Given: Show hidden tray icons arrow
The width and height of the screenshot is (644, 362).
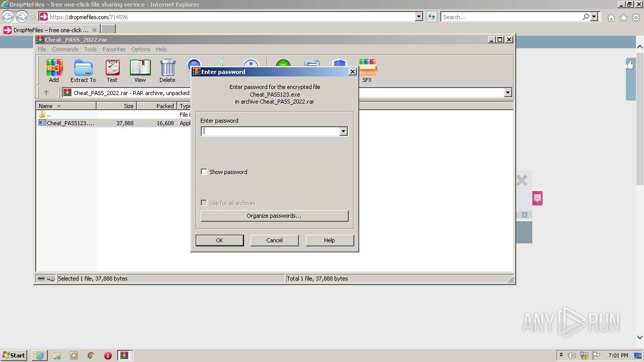Looking at the screenshot, I should coord(561,355).
